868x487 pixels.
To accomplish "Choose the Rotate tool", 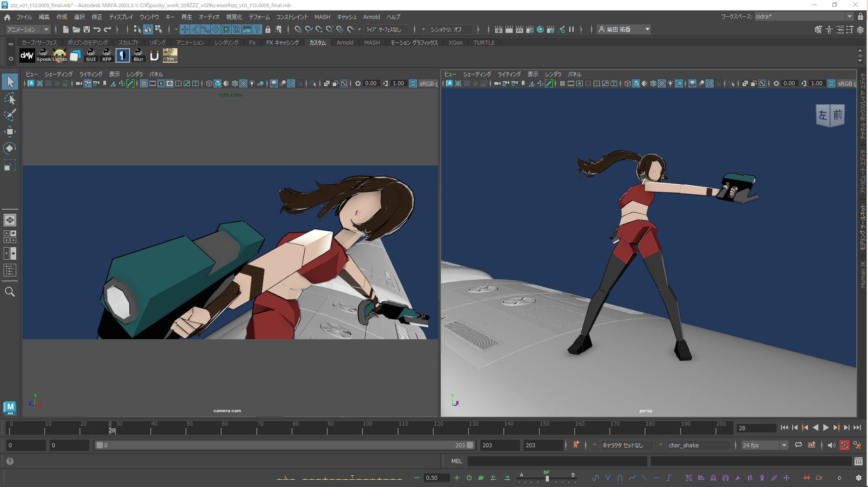I will pos(9,148).
